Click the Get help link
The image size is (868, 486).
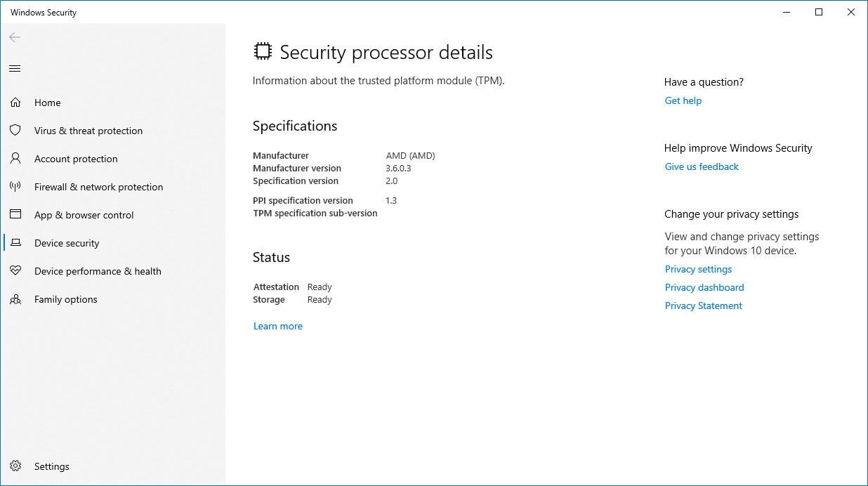(x=683, y=100)
